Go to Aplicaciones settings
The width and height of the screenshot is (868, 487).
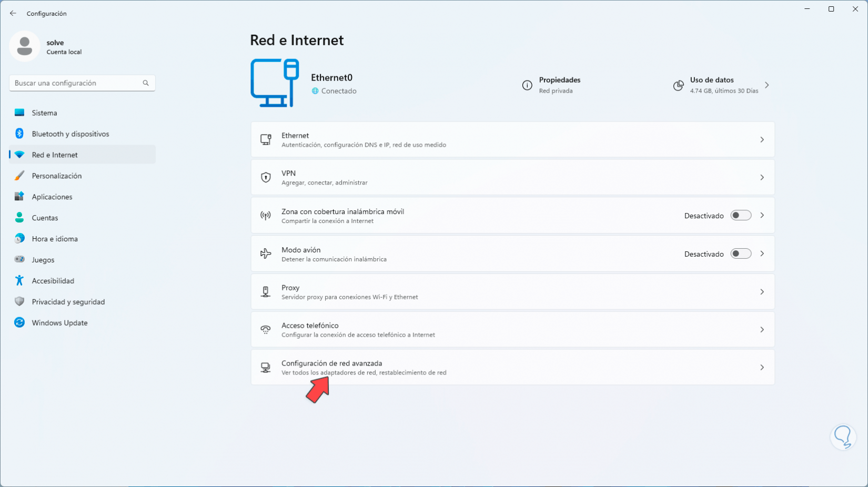[82, 197]
